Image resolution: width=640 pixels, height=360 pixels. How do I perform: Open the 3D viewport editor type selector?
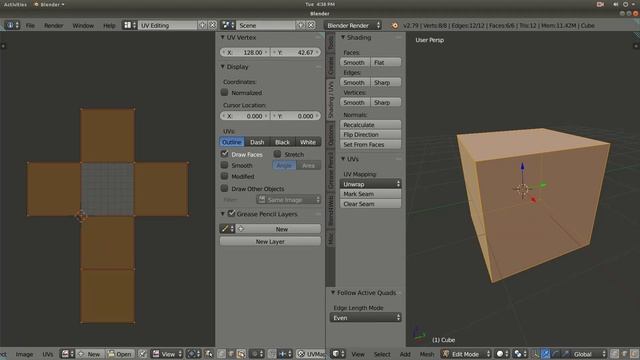coord(338,354)
